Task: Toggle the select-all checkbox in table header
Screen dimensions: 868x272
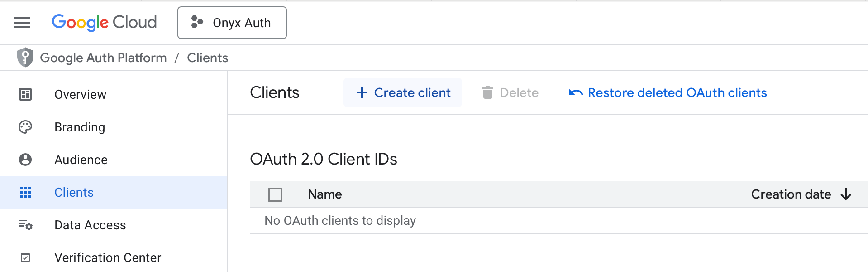Action: coord(275,194)
